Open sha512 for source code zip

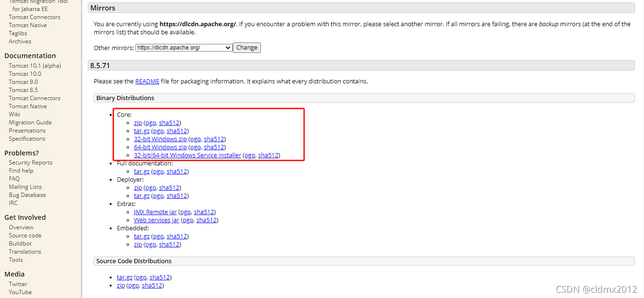coord(152,286)
